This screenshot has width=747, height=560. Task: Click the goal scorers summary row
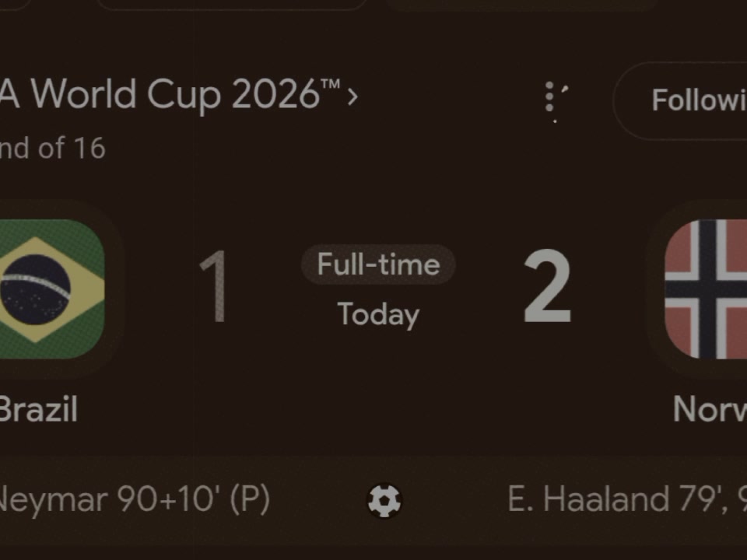pos(373,500)
